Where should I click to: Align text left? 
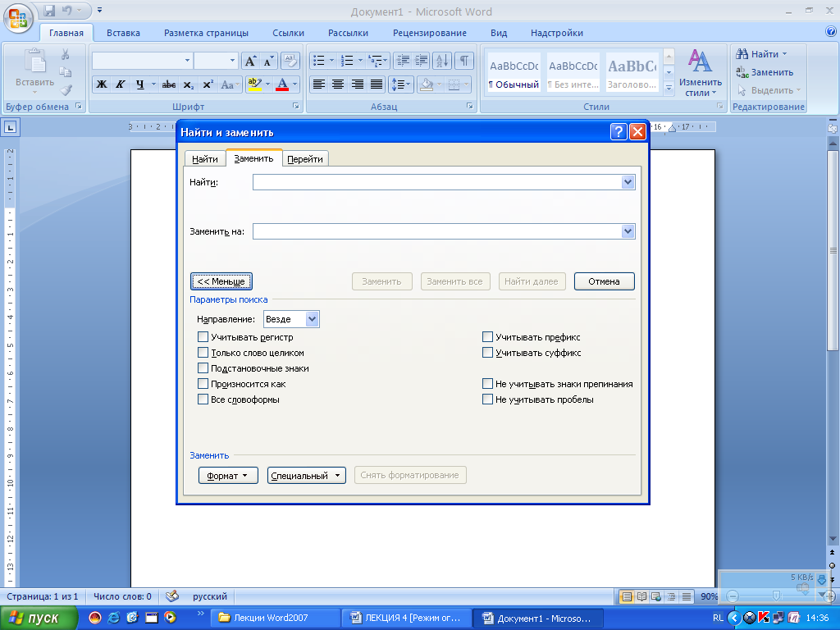pos(319,84)
